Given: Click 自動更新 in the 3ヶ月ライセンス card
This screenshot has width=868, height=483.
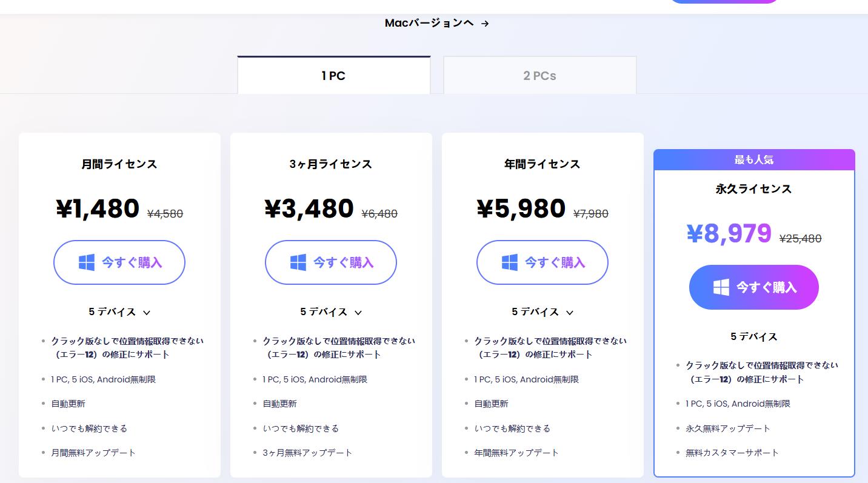Looking at the screenshot, I should pos(280,404).
